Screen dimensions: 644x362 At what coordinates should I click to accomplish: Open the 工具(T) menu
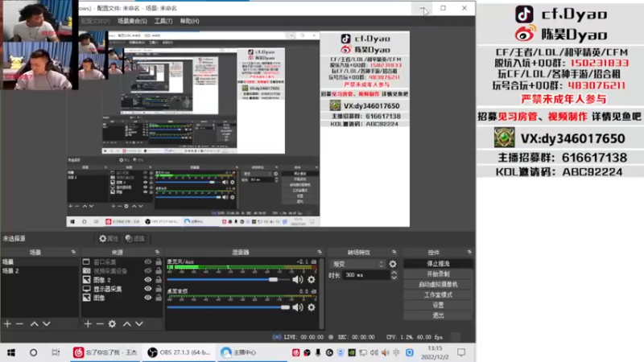pos(163,21)
